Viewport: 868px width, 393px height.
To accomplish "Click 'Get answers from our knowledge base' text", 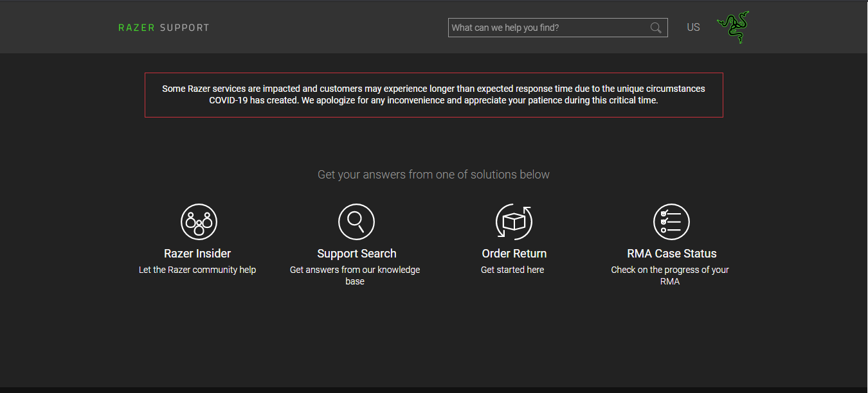I will (355, 275).
